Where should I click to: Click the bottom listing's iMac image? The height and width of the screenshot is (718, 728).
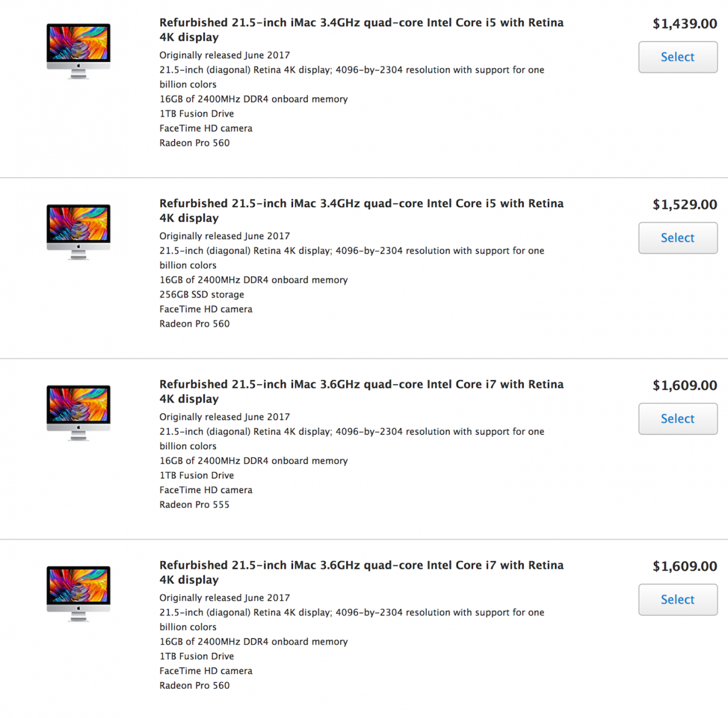coord(78,594)
